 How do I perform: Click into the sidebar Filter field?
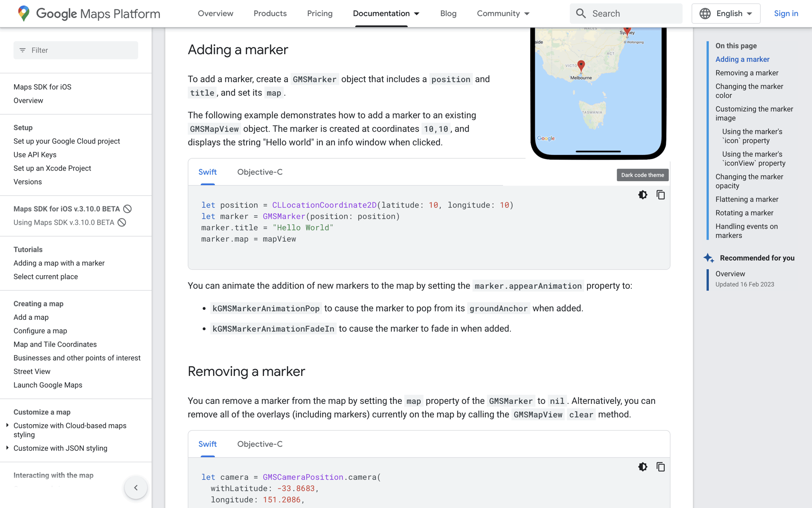pos(76,50)
